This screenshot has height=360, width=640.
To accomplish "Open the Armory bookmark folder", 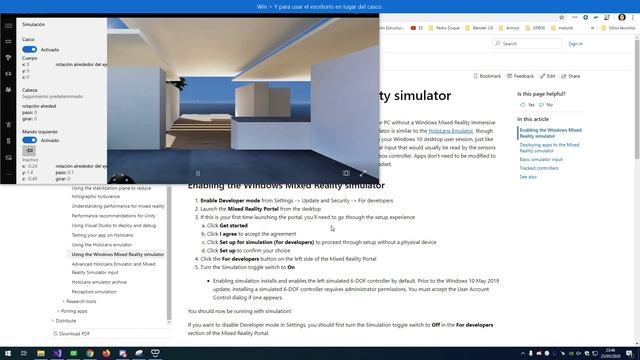I will click(x=509, y=28).
